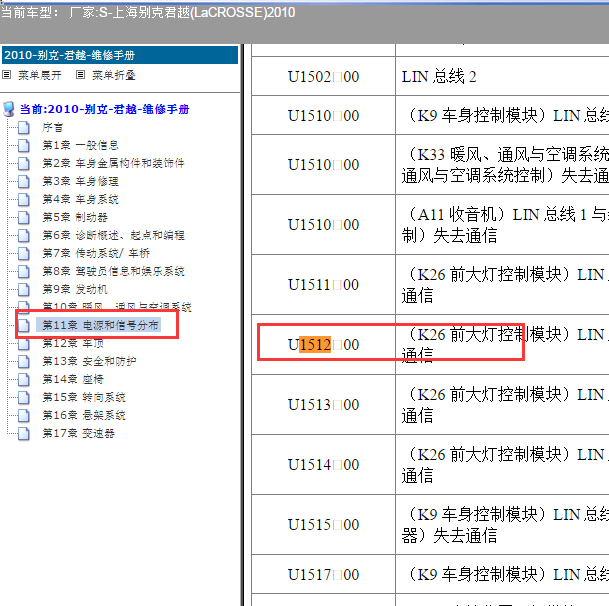Click the page icon for 第2章 车身金属构件和装饰件
This screenshot has height=606, width=609.
click(24, 163)
